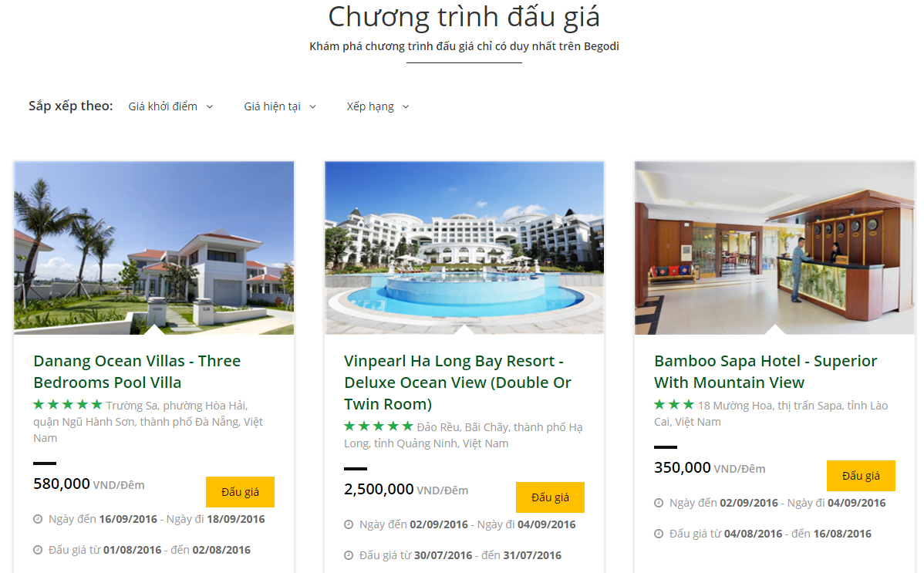Click clock icon beside Vinpearl auction period
The height and width of the screenshot is (573, 924).
(x=349, y=555)
